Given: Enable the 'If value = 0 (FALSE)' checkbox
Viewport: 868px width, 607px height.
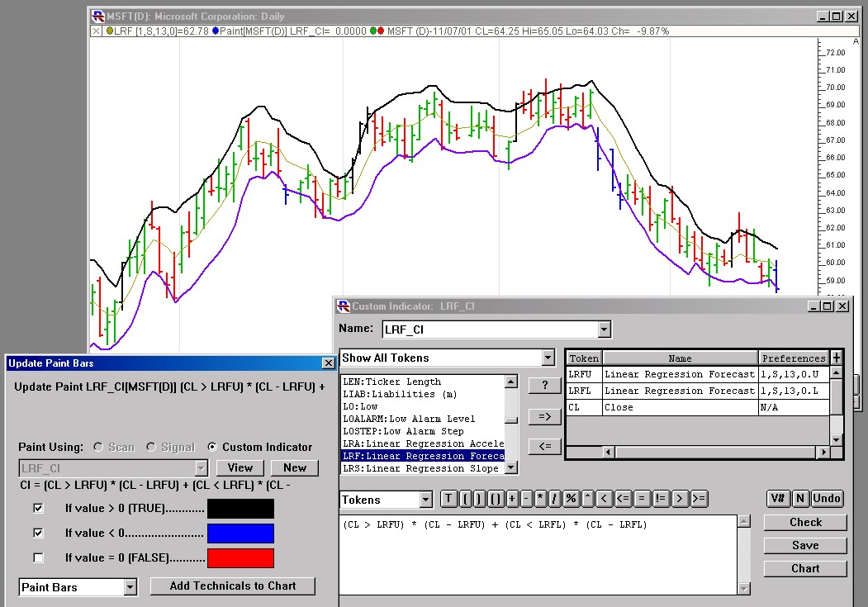Looking at the screenshot, I should (x=38, y=557).
